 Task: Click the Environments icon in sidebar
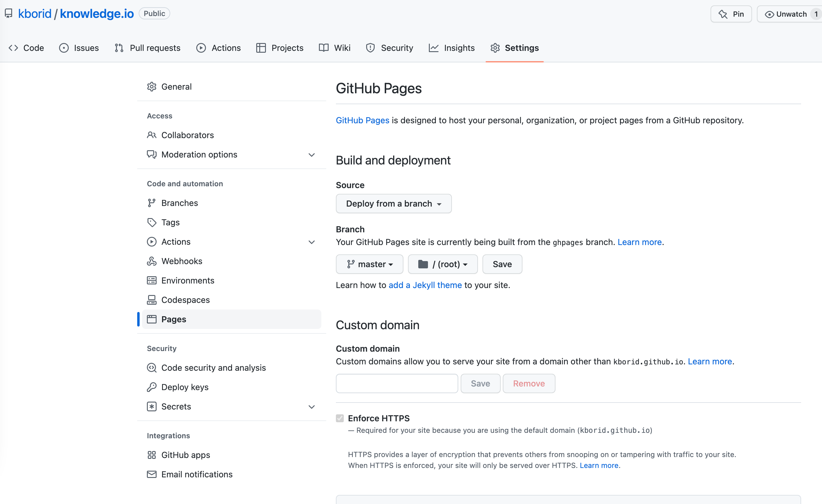pos(151,280)
